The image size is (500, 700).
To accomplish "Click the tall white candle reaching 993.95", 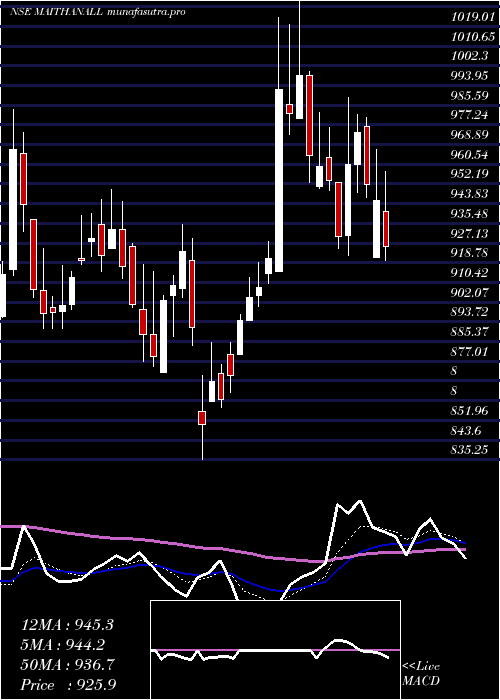I will point(279,180).
